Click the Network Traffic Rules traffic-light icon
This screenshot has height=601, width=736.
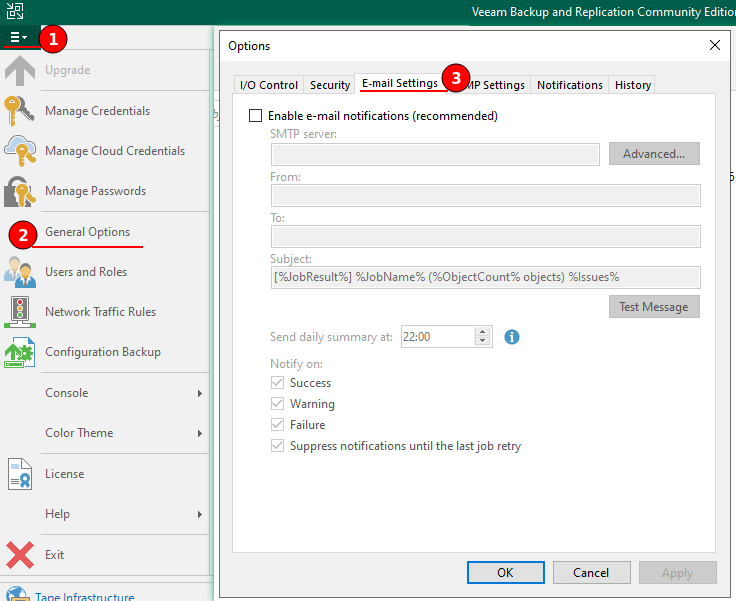point(20,312)
